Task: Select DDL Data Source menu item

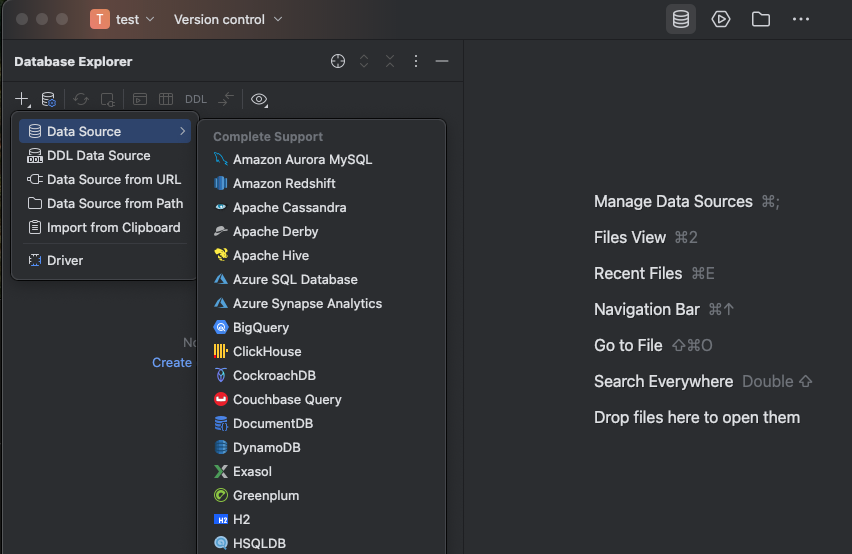Action: [x=98, y=155]
